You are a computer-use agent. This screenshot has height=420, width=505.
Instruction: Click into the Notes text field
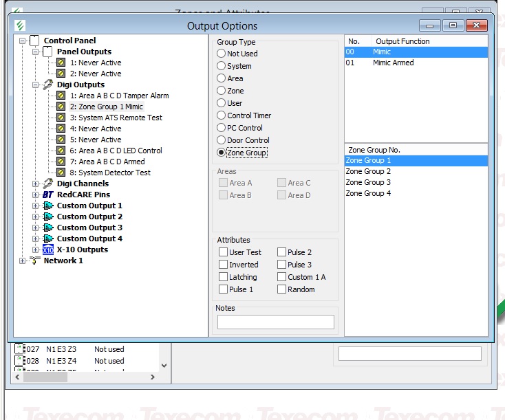click(x=275, y=322)
